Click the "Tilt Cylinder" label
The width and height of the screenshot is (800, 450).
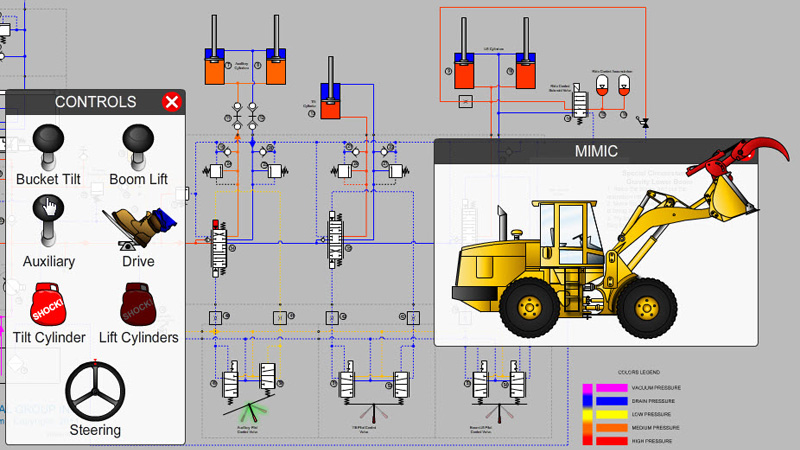[49, 338]
